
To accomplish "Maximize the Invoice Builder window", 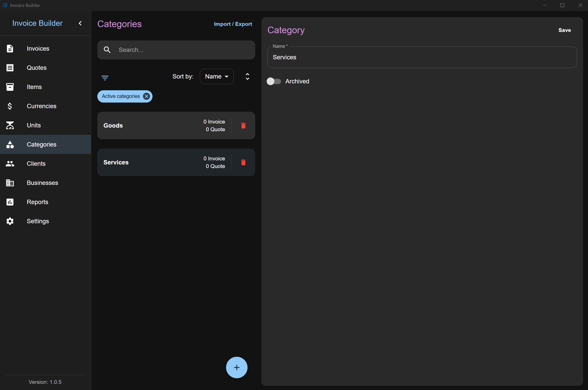I will point(562,5).
